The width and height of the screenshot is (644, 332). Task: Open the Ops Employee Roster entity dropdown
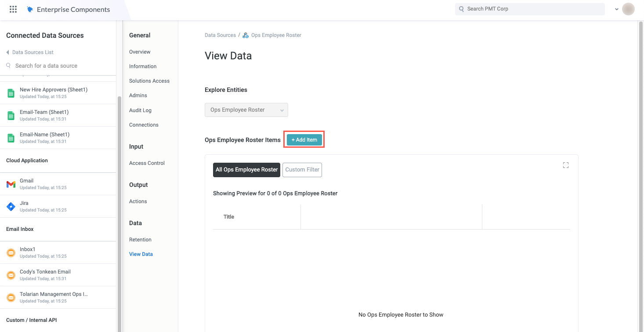[246, 110]
